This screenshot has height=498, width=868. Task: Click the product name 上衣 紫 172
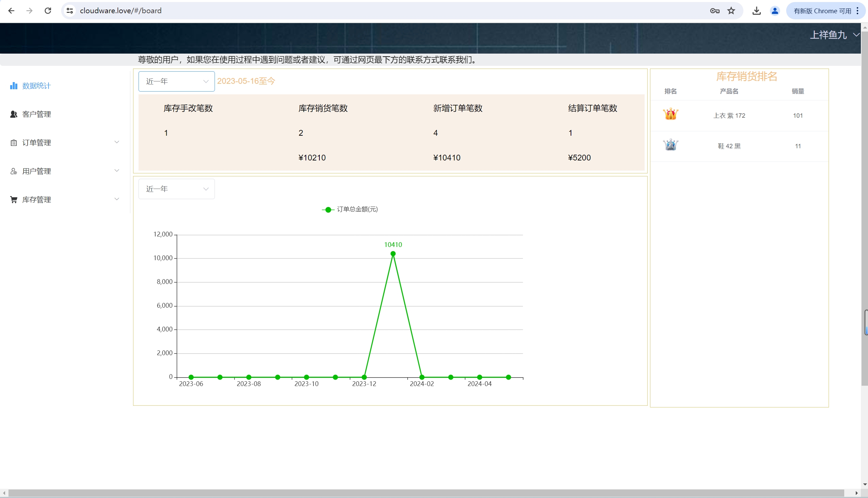pos(729,116)
